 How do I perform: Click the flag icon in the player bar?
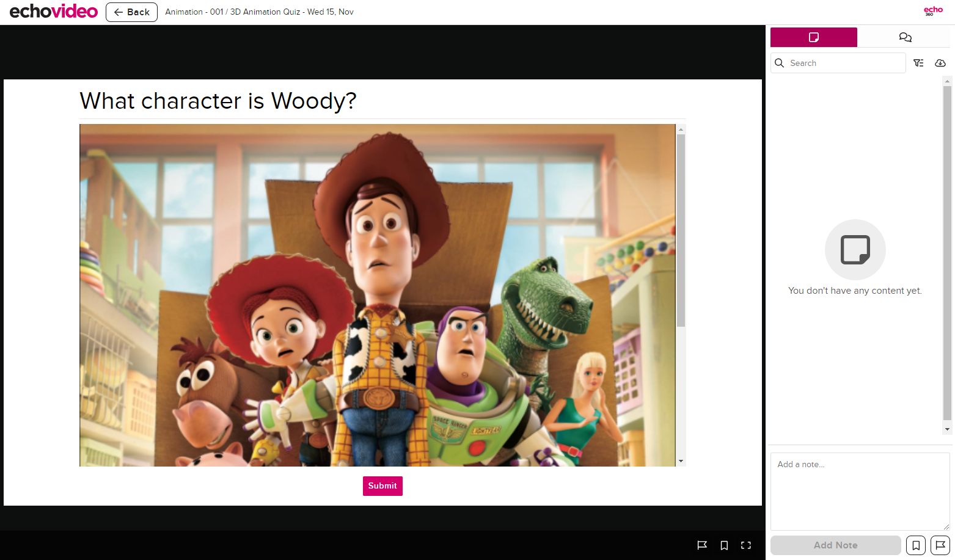click(x=702, y=545)
